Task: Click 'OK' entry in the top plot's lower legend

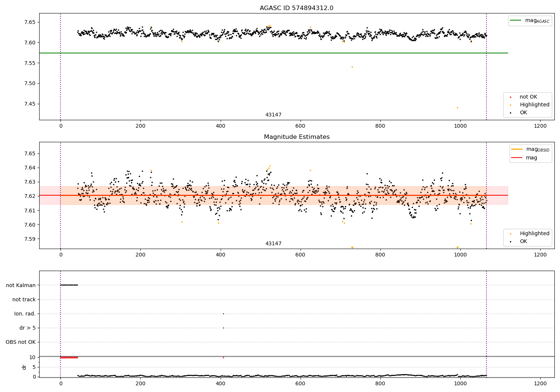Action: pyautogui.click(x=523, y=113)
